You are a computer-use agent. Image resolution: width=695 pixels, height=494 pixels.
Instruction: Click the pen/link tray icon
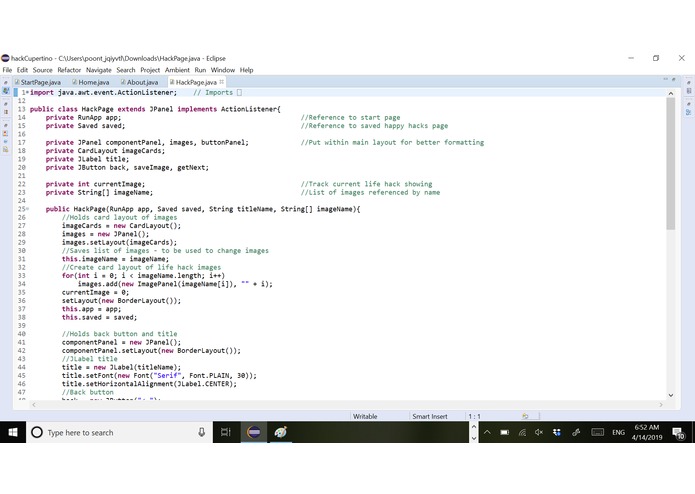point(576,432)
